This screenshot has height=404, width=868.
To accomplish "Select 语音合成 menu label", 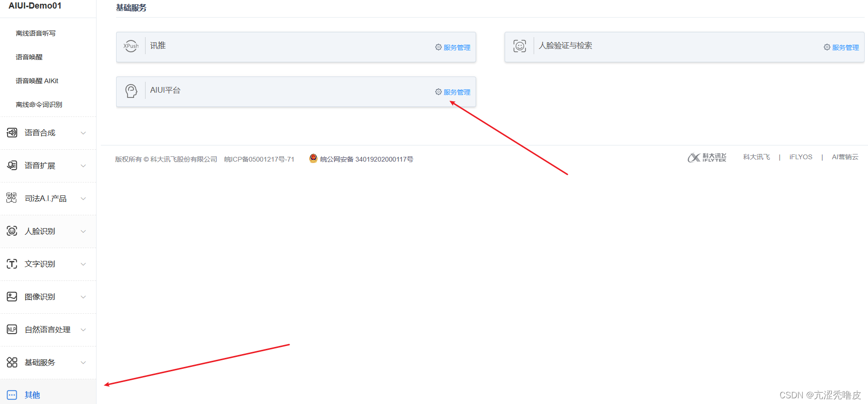I will 40,133.
